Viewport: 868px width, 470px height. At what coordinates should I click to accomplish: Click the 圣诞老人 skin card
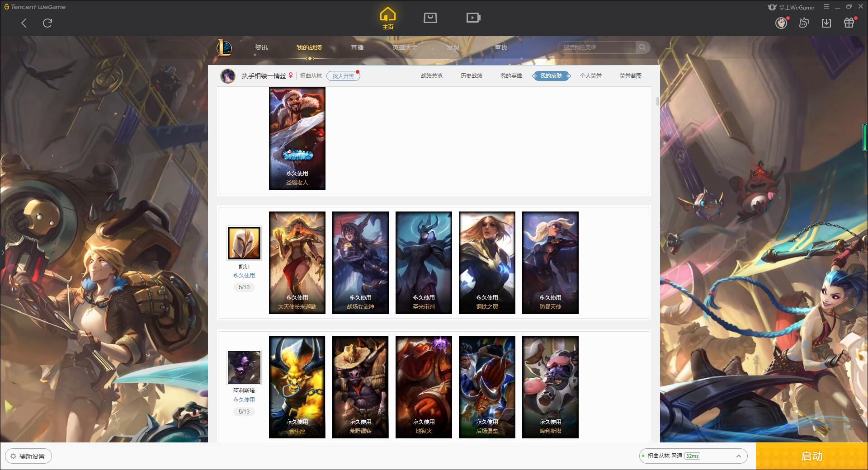point(297,138)
